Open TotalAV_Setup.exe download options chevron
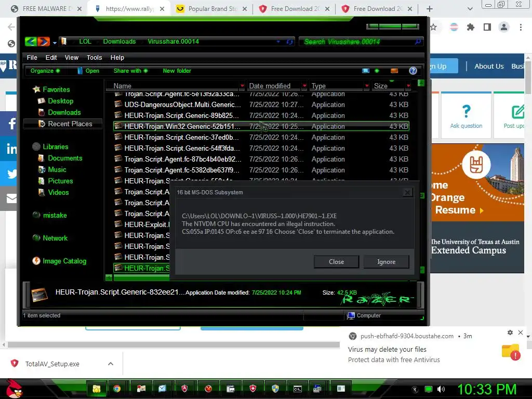Viewport: 532px width, 399px height. pyautogui.click(x=110, y=364)
